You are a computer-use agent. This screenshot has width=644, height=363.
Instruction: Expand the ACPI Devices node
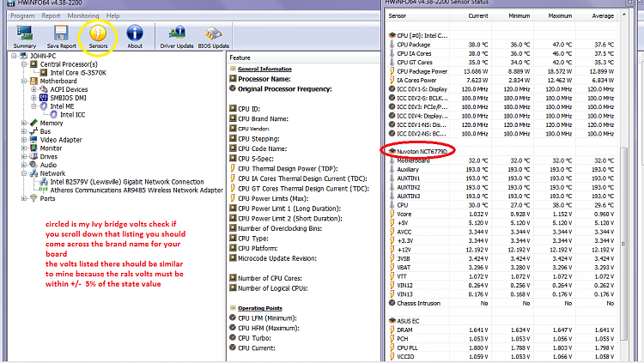click(34, 89)
